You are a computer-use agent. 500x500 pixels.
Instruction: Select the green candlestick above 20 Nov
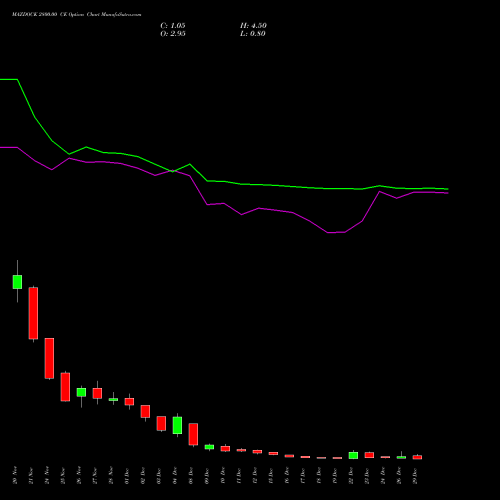point(17,282)
